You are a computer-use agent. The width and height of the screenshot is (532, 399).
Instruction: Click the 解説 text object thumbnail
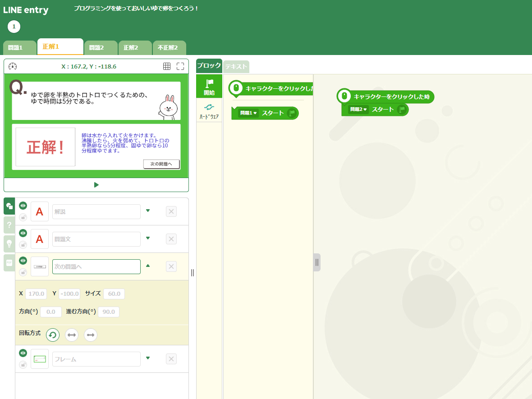[x=40, y=212]
